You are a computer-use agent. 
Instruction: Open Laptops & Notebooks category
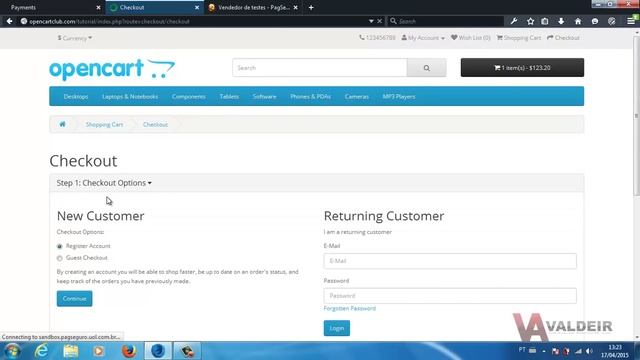[130, 97]
